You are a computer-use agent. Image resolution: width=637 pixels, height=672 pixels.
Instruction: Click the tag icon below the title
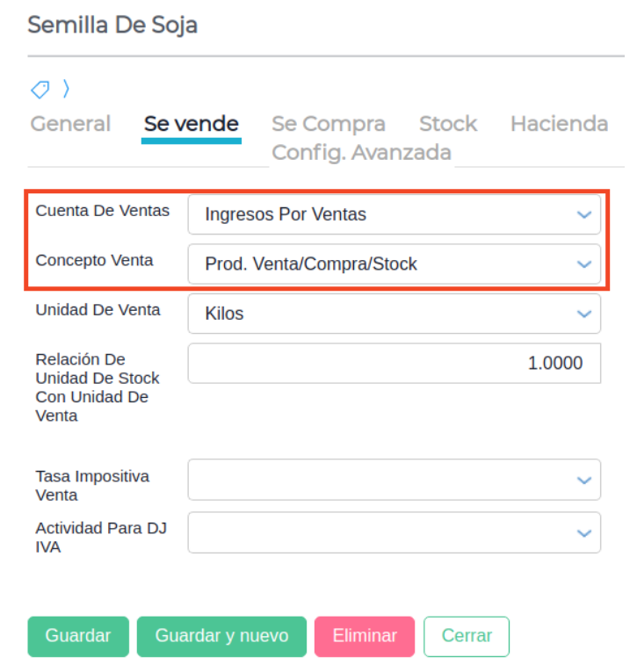pyautogui.click(x=40, y=89)
